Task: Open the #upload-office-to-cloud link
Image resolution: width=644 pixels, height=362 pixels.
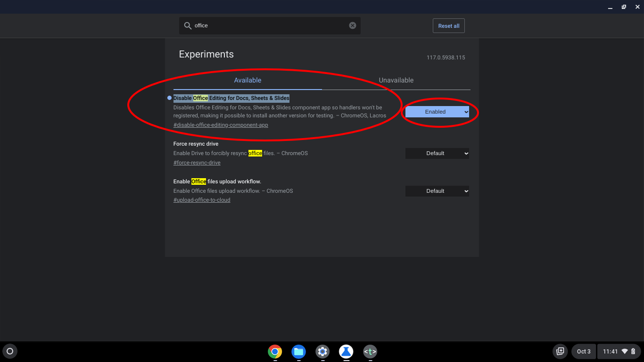Action: pyautogui.click(x=202, y=200)
